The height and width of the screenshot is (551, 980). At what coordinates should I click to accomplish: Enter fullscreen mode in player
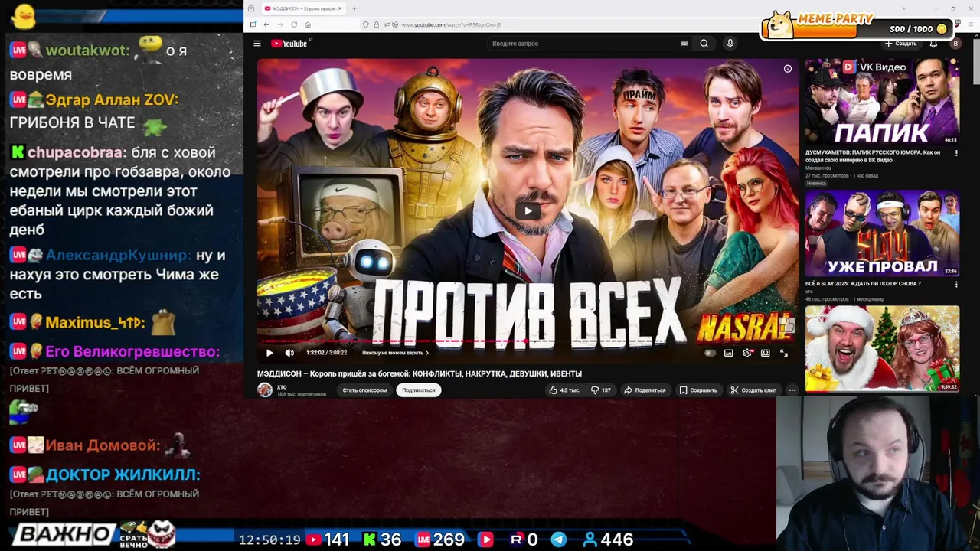[x=784, y=353]
